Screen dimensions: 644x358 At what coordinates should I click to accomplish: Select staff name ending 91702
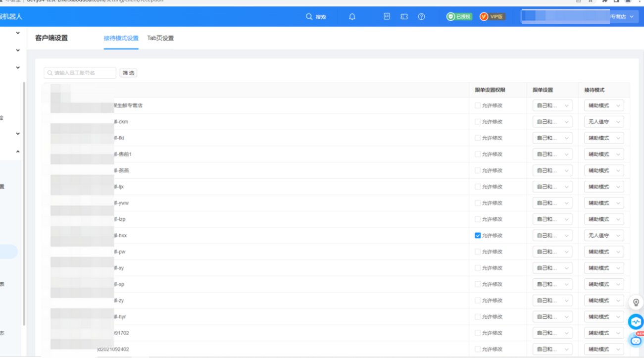point(121,333)
